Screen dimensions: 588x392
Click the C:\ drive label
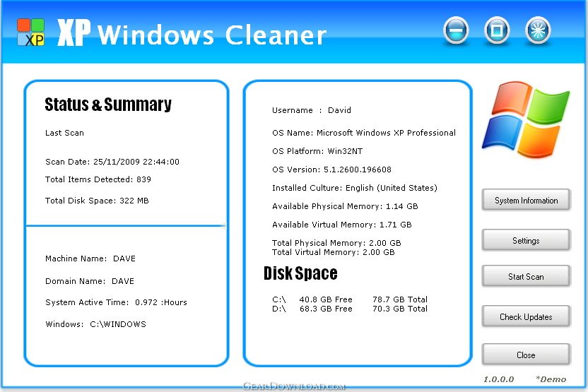(279, 299)
